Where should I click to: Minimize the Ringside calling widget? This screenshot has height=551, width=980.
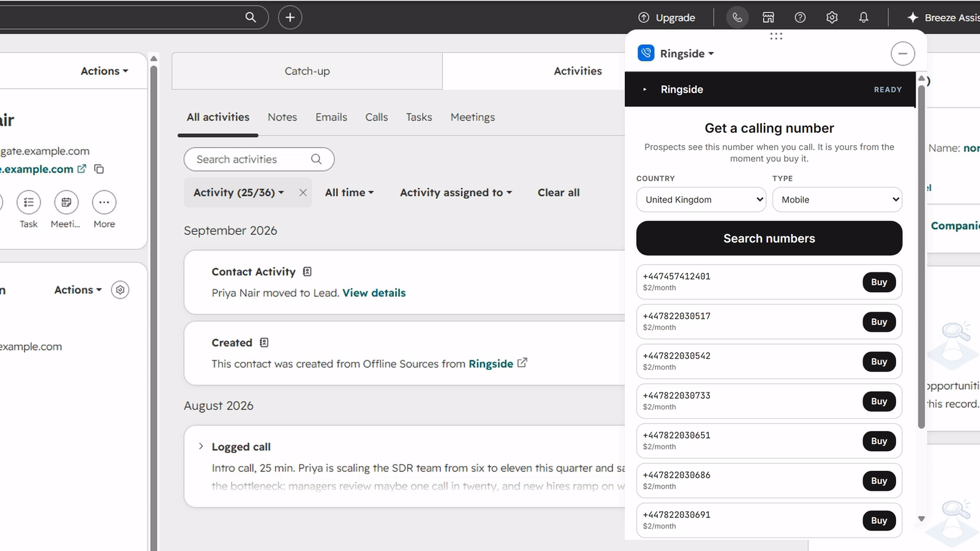point(903,53)
